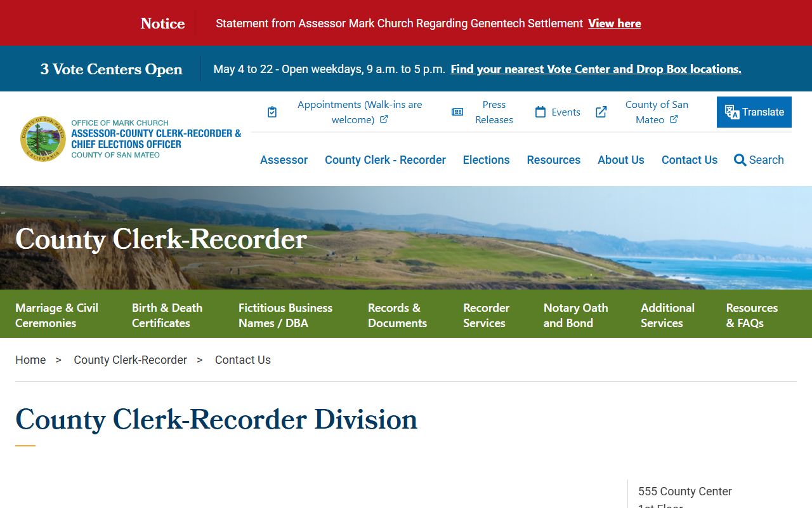812x508 pixels.
Task: Click the Assessor-County Clerk-Recorder office title text
Action: pyautogui.click(x=156, y=139)
